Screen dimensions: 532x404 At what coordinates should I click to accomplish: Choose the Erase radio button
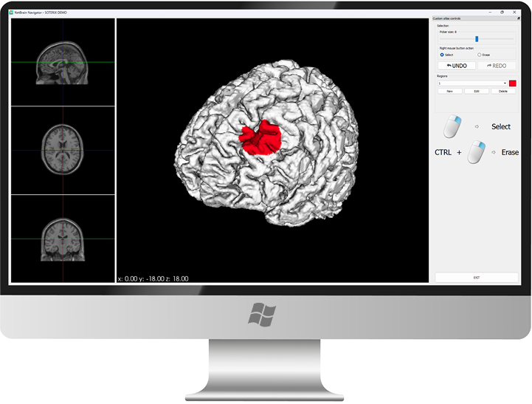[x=479, y=55]
